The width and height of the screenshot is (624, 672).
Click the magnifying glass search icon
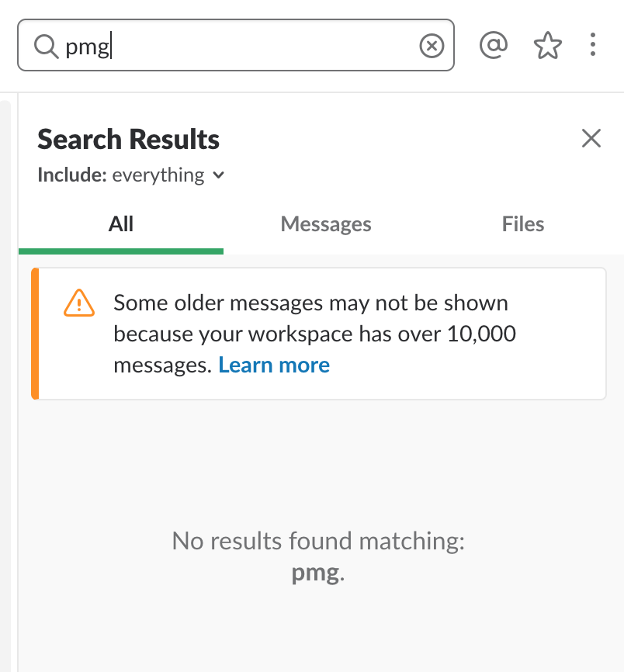[x=46, y=47]
